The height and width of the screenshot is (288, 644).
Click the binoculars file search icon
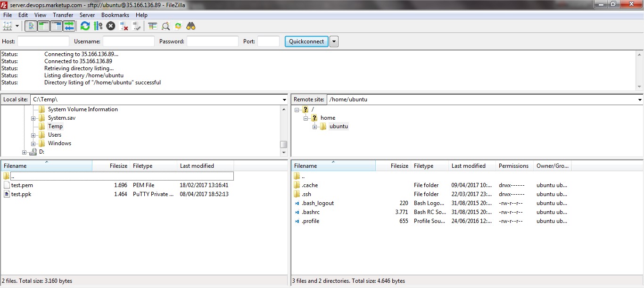point(190,26)
